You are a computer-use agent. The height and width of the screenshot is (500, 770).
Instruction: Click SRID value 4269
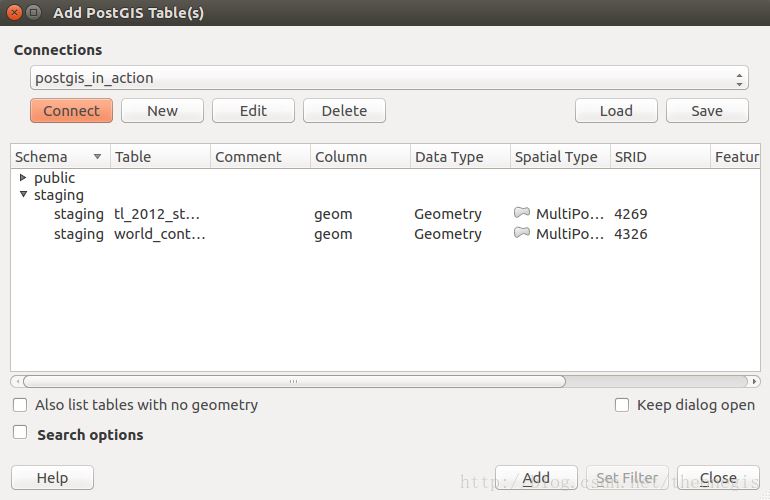pyautogui.click(x=631, y=214)
